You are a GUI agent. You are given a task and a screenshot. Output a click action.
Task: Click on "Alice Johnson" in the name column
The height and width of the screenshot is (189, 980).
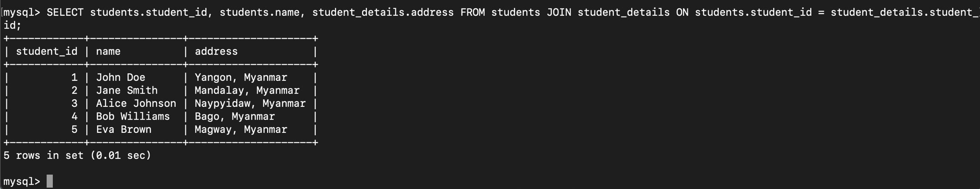[136, 103]
